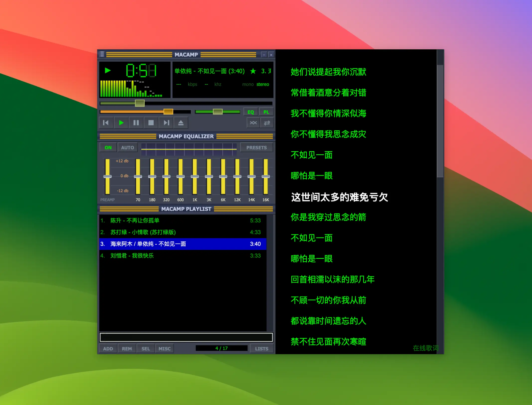Click the 在线歌词 online lyrics link
Image resolution: width=532 pixels, height=405 pixels.
click(x=425, y=348)
